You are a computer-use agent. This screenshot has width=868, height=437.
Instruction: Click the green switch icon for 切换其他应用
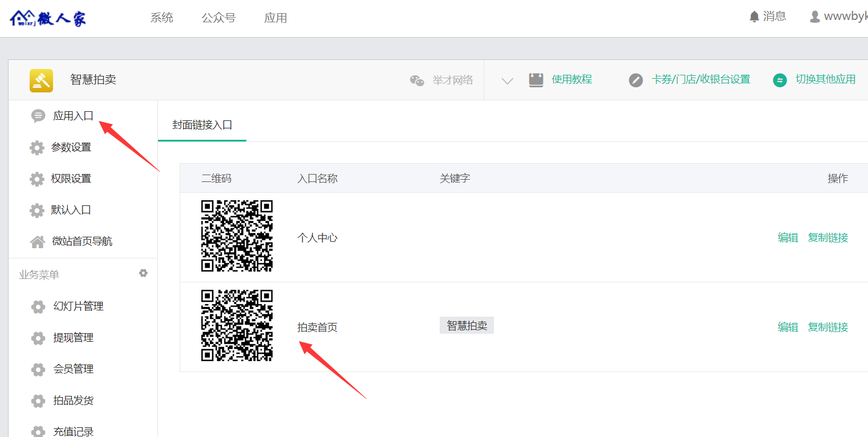tap(780, 80)
